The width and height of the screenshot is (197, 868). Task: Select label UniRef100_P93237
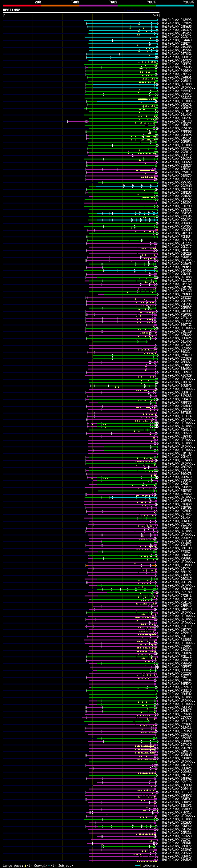177,98
